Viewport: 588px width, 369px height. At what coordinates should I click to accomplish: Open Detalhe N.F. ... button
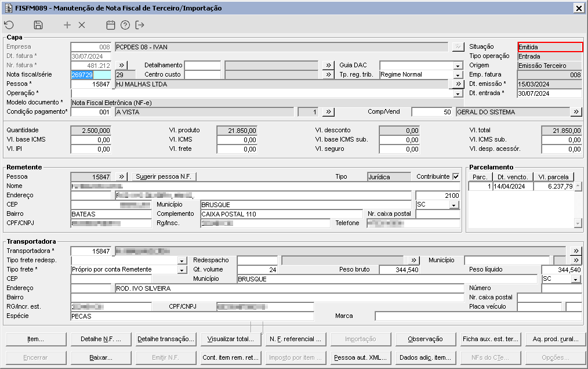click(x=101, y=339)
